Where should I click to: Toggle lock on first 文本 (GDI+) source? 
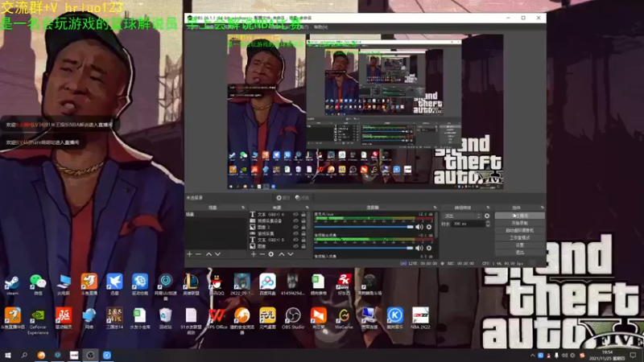coord(303,214)
